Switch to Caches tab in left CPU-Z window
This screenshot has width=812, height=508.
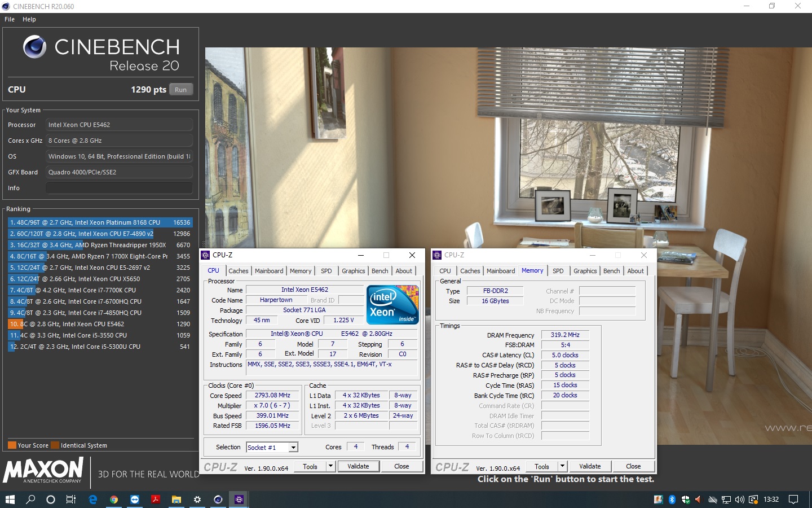[x=239, y=271]
